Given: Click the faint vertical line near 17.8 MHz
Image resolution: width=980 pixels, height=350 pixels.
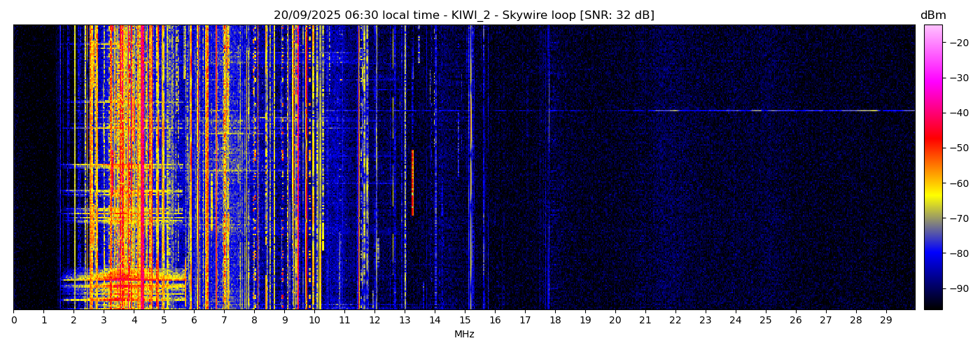Looking at the screenshot, I should point(549,168).
